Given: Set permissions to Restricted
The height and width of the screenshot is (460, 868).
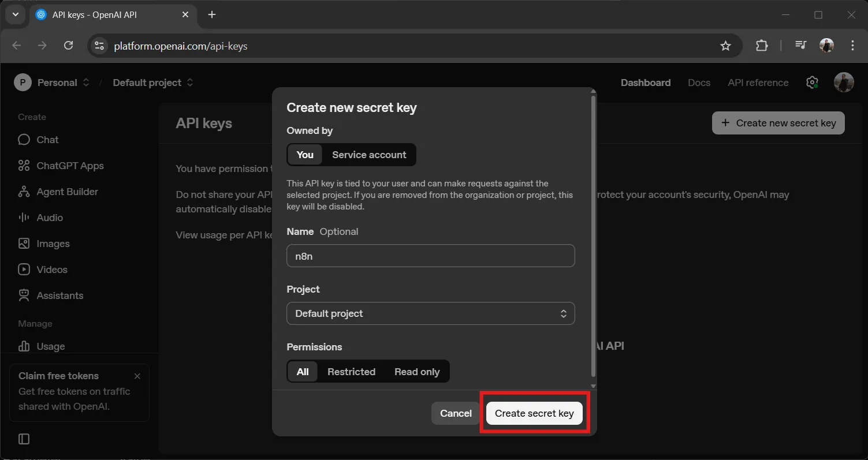Looking at the screenshot, I should coord(351,372).
